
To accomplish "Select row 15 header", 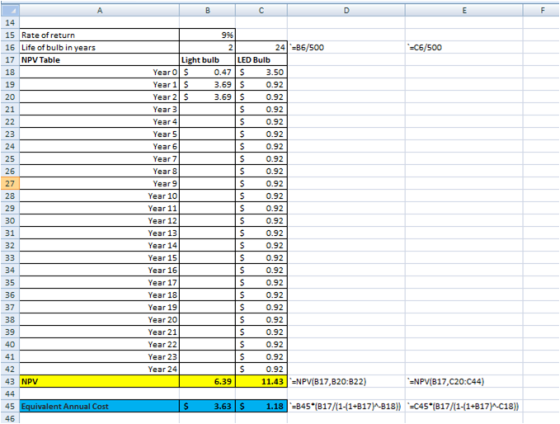I will tap(10, 35).
